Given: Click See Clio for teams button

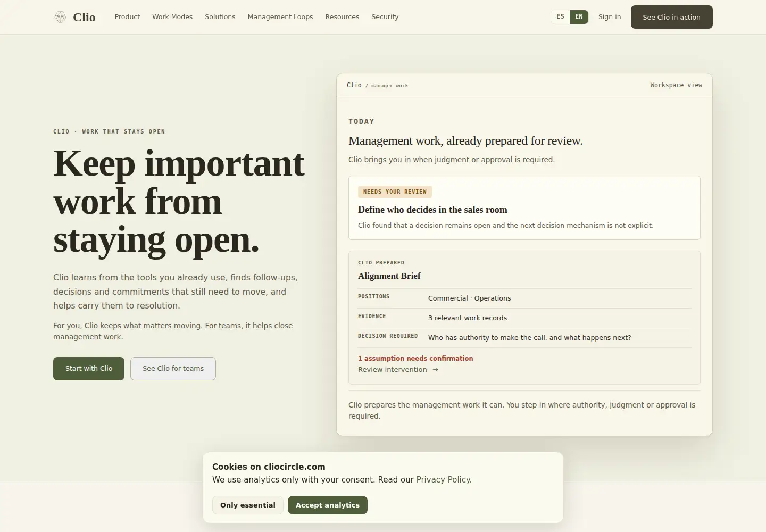Looking at the screenshot, I should [x=173, y=369].
